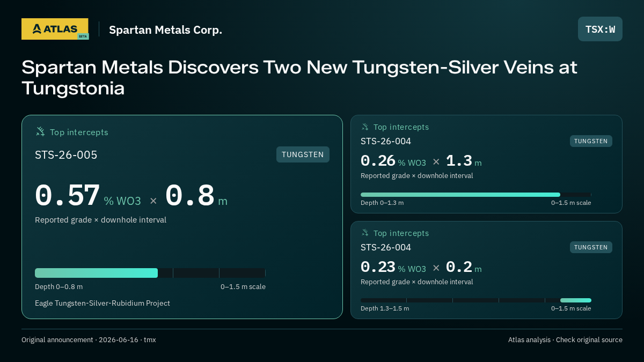Click the 0.26 grade value
644x362 pixels.
[x=378, y=161]
